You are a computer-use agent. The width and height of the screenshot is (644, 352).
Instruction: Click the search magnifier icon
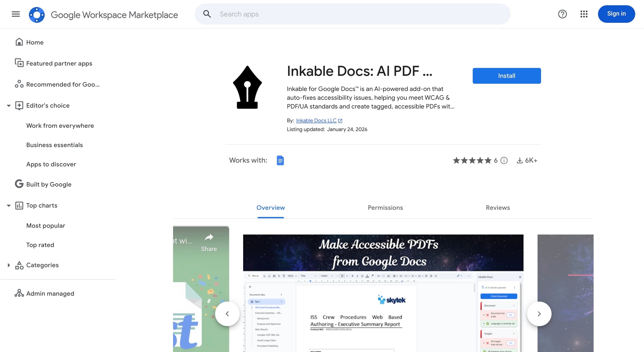coord(207,14)
